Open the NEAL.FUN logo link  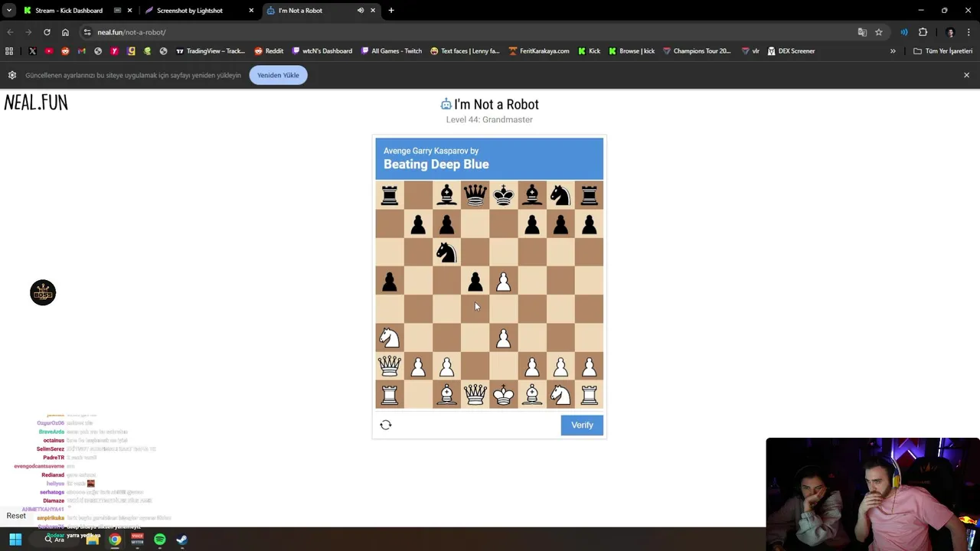(36, 103)
